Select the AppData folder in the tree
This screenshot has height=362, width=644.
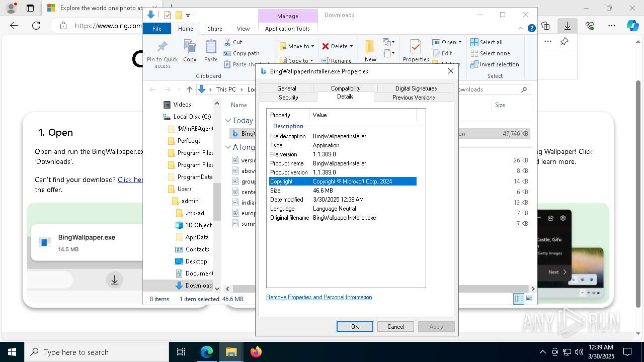(x=197, y=237)
